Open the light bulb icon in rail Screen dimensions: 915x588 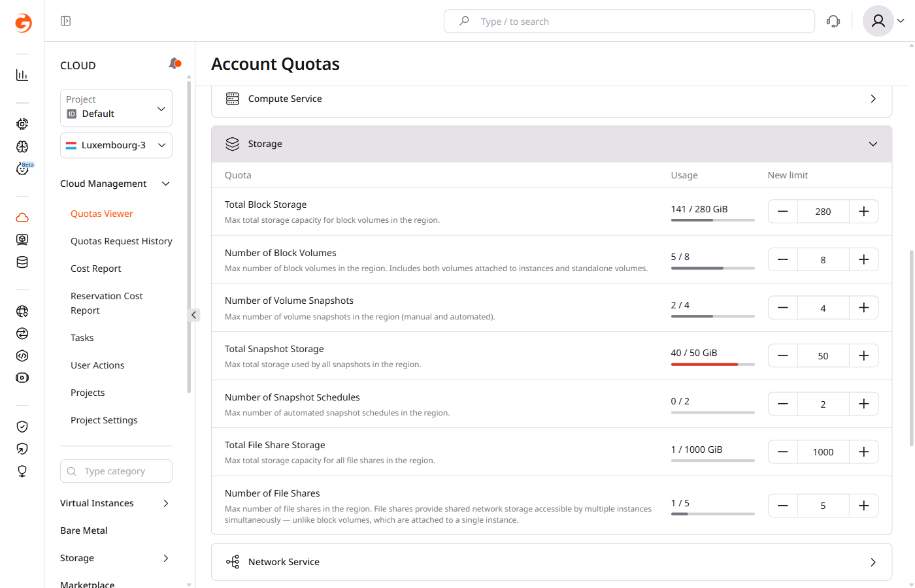point(22,471)
